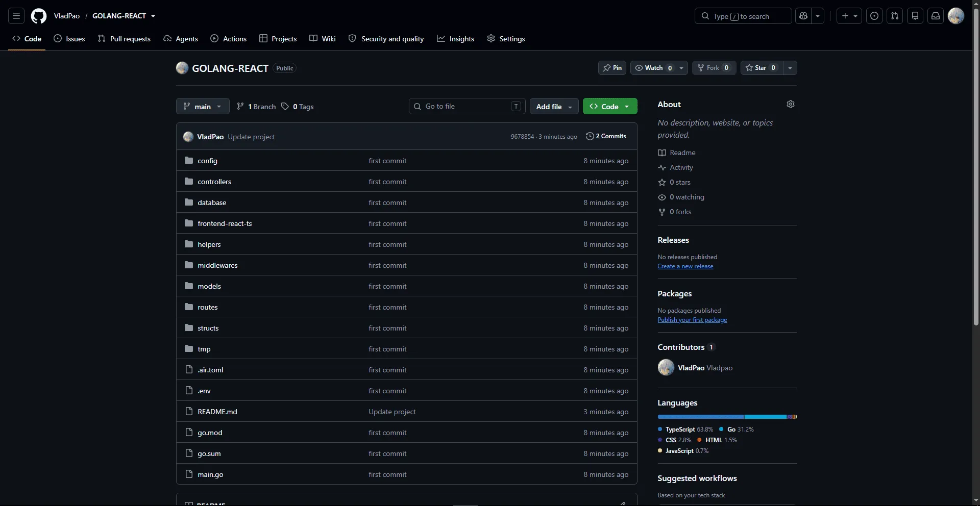Open the hamburger navigation menu
Image resolution: width=980 pixels, height=506 pixels.
coord(16,16)
